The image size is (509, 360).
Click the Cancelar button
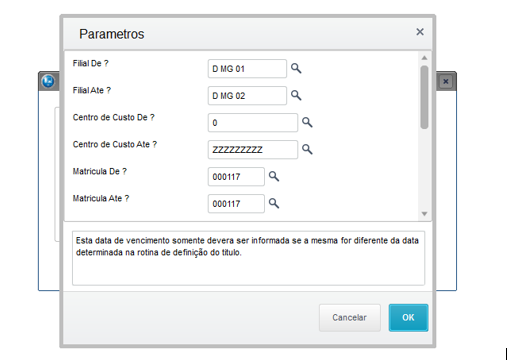350,317
